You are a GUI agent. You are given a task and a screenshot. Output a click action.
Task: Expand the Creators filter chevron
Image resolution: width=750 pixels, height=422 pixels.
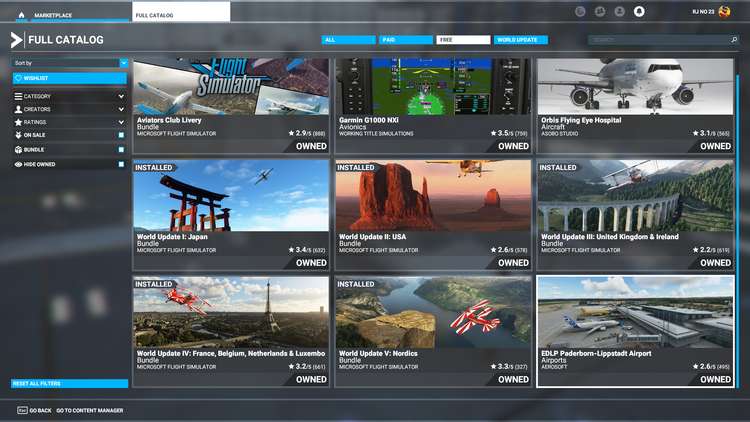pos(121,109)
